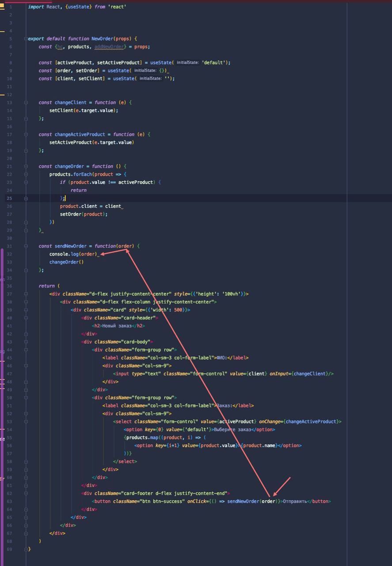Click the closing fold marker on line 29
Image resolution: width=392 pixels, height=566 pixels.
click(x=26, y=230)
